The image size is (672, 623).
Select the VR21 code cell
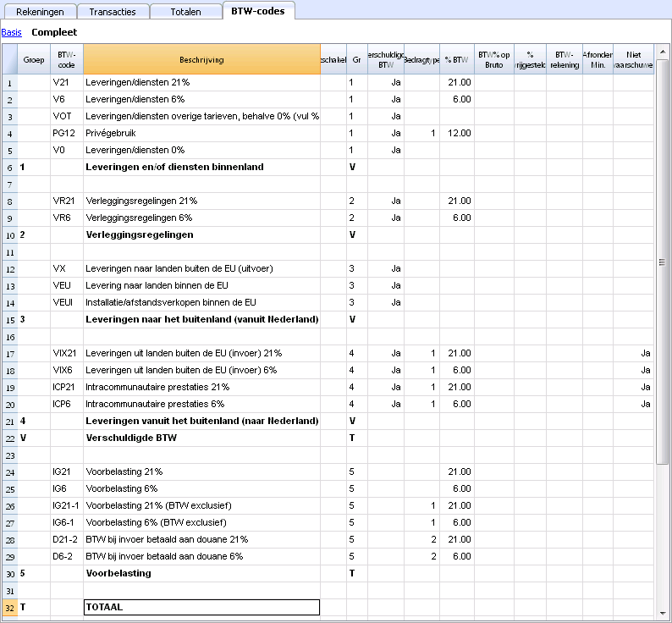(x=66, y=201)
